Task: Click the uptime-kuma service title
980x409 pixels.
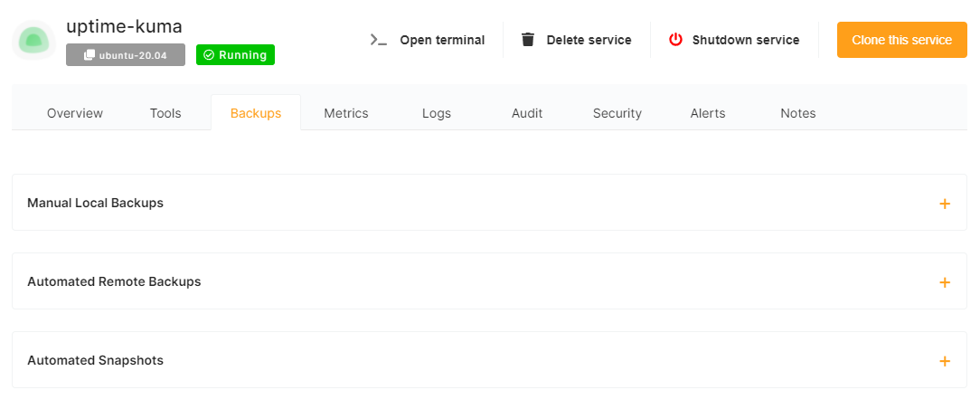Action: pos(124,26)
